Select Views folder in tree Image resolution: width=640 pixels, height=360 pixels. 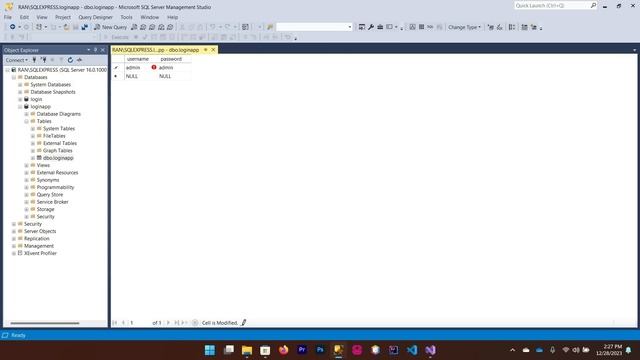click(x=43, y=165)
